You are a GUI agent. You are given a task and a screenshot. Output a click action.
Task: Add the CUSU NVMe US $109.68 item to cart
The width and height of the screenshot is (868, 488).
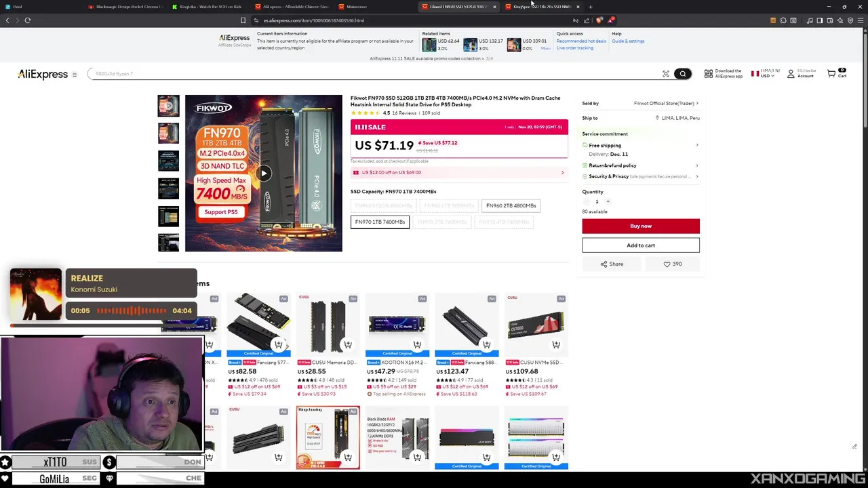[556, 344]
